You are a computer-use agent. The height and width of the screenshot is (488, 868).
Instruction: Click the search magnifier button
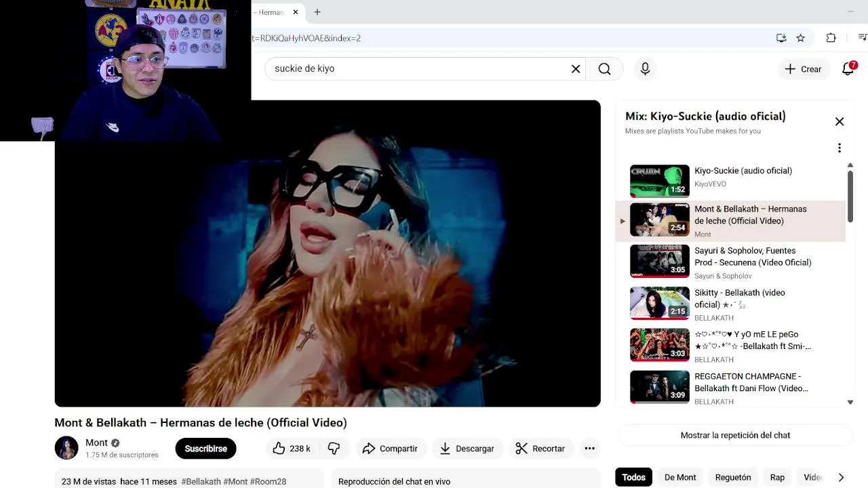[x=604, y=68]
